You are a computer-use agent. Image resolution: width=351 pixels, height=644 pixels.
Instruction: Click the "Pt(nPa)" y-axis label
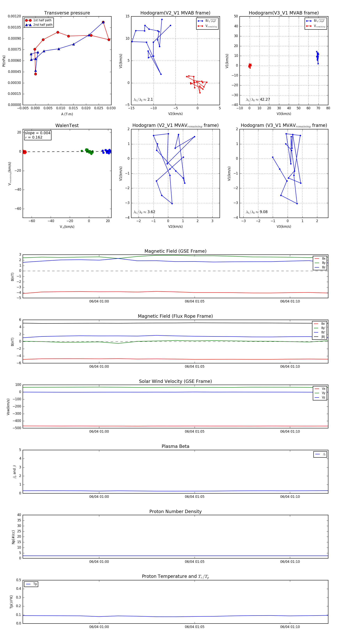(x=4, y=61)
